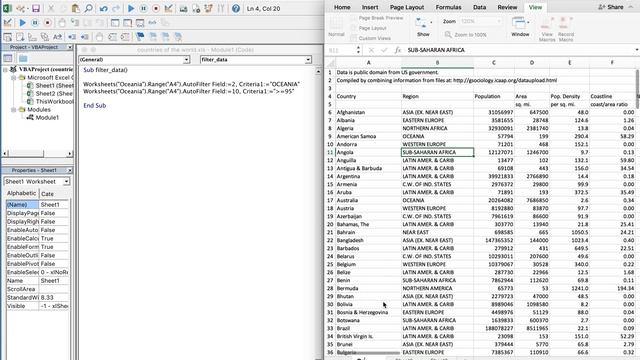The image size is (640, 360).
Task: Select the Normal workbook view
Action: coord(336,27)
